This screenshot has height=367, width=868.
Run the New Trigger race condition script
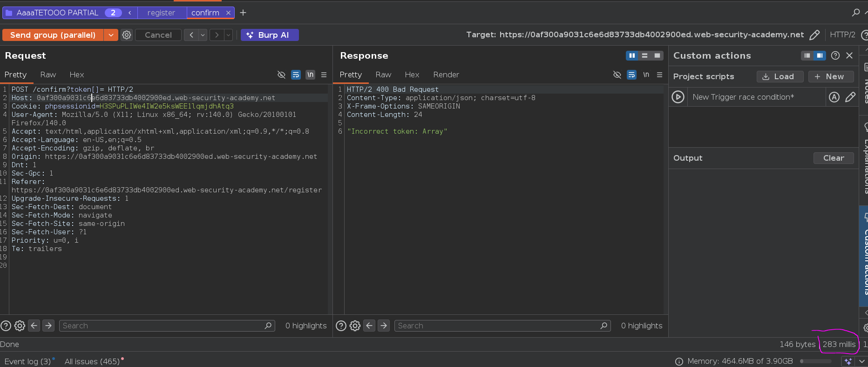(678, 97)
